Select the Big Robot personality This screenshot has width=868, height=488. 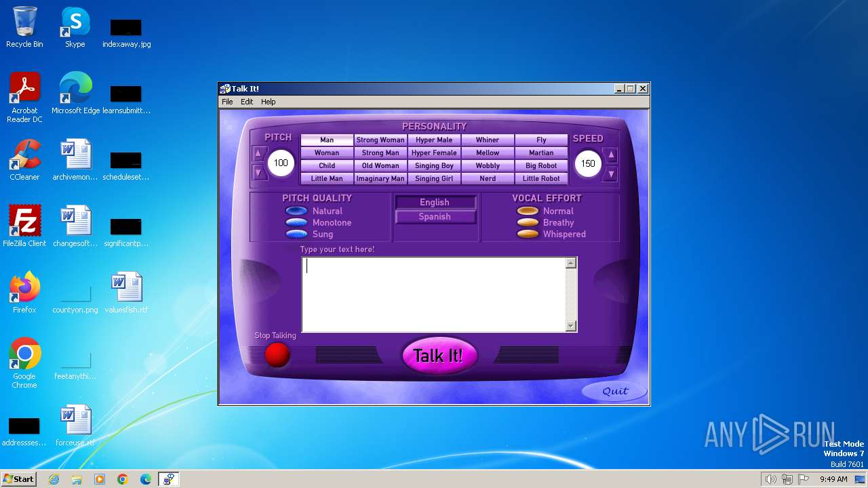pyautogui.click(x=541, y=166)
